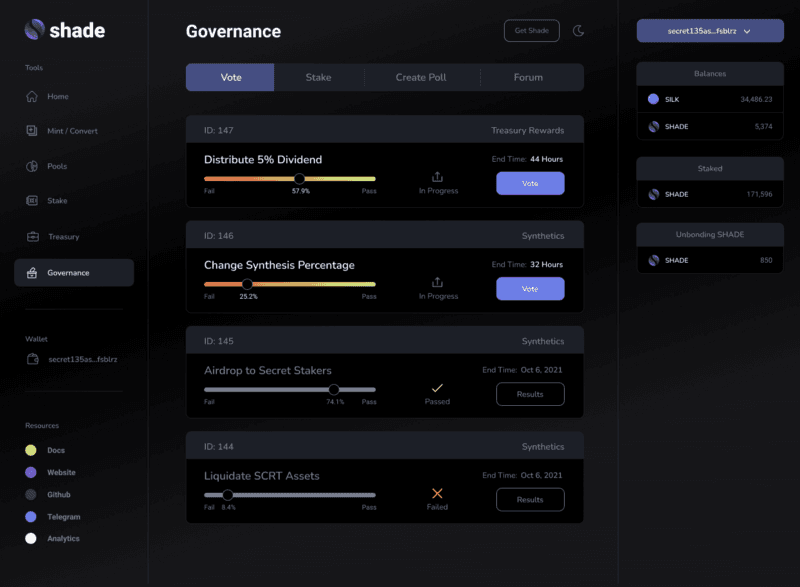View Results for Airdrop to Secret Stakers

(x=530, y=394)
